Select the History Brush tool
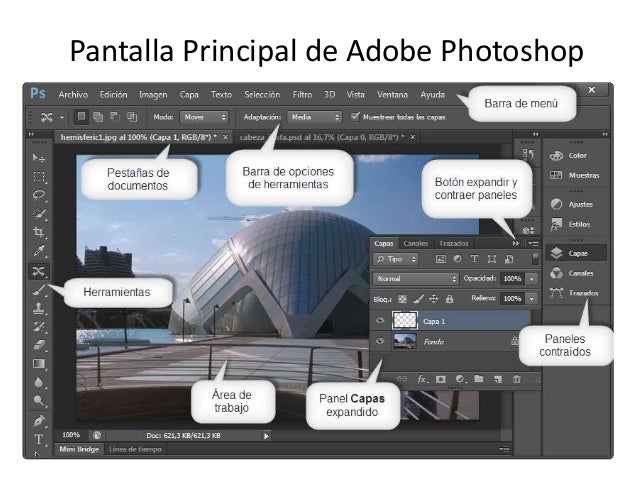Image resolution: width=638 pixels, height=479 pixels. pyautogui.click(x=39, y=326)
